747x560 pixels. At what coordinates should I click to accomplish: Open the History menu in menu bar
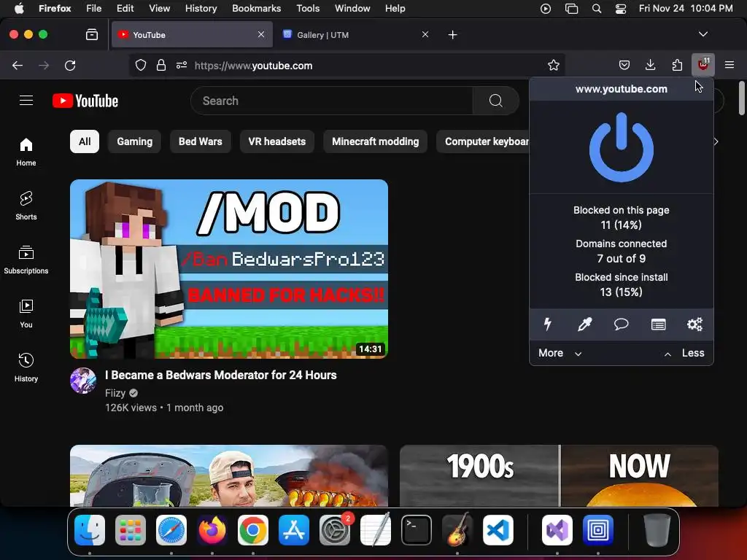point(201,8)
